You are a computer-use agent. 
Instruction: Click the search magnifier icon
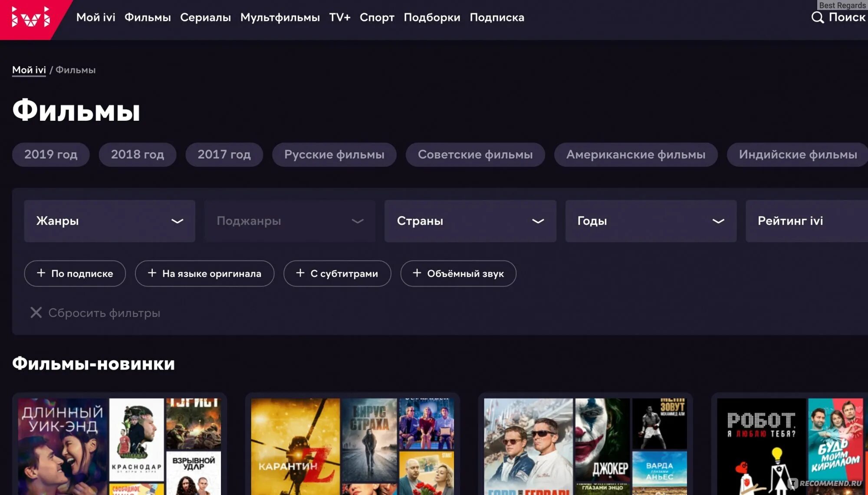click(817, 17)
